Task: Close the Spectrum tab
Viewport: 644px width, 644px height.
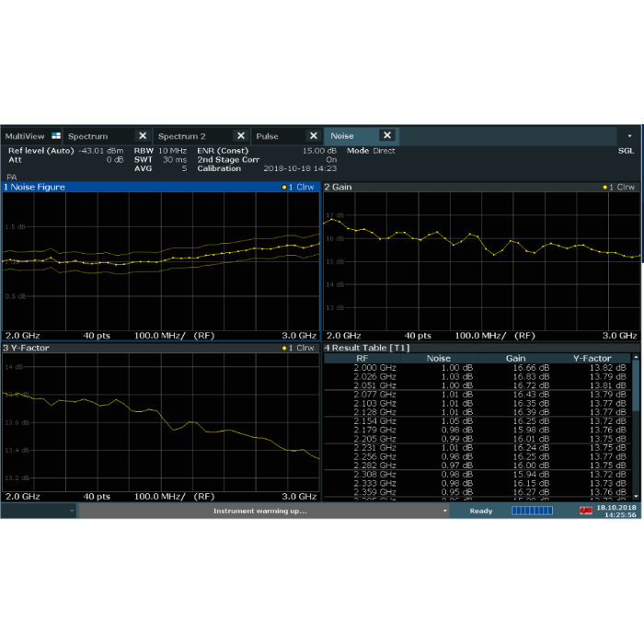Action: 143,136
